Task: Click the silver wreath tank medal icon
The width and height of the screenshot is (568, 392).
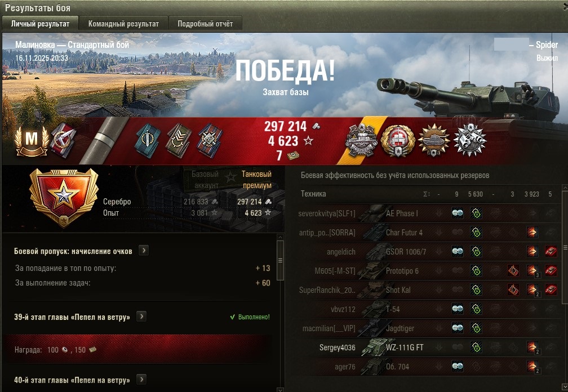Action: click(x=361, y=140)
